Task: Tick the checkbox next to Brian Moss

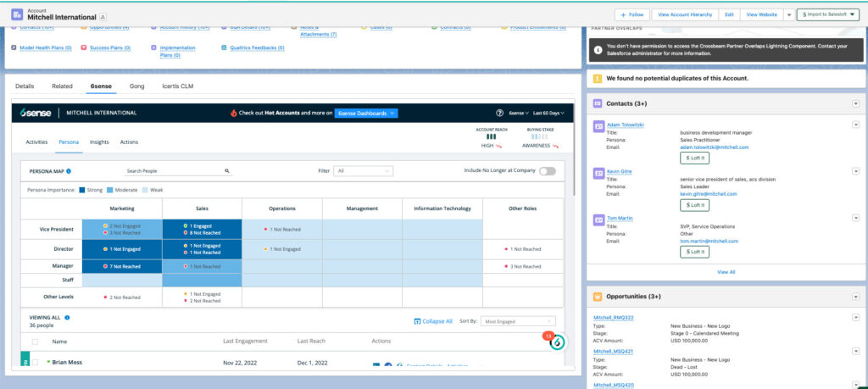Action: 35,362
